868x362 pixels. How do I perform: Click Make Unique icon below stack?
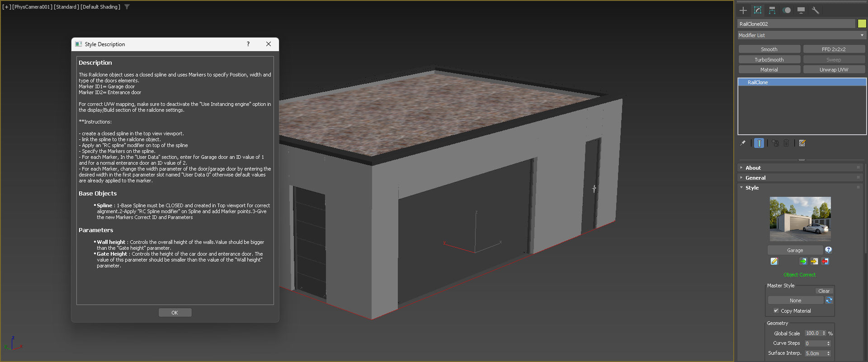pos(775,143)
